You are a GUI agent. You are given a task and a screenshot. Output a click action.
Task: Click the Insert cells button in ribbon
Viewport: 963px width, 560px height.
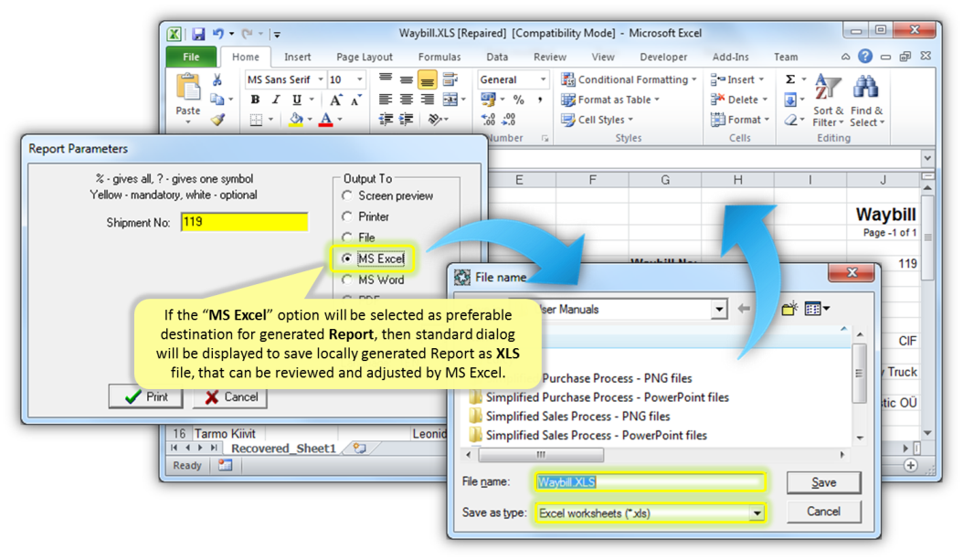[x=736, y=79]
